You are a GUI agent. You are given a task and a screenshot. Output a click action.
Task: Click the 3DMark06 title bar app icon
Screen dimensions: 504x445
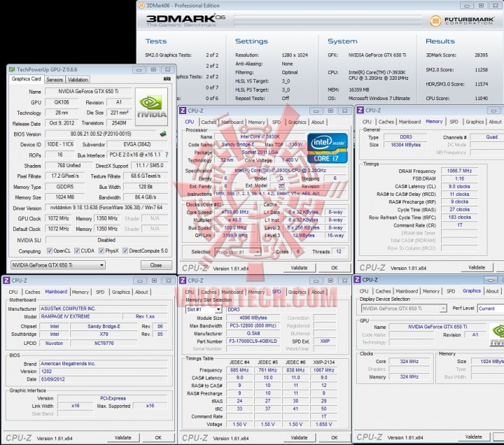click(x=141, y=6)
